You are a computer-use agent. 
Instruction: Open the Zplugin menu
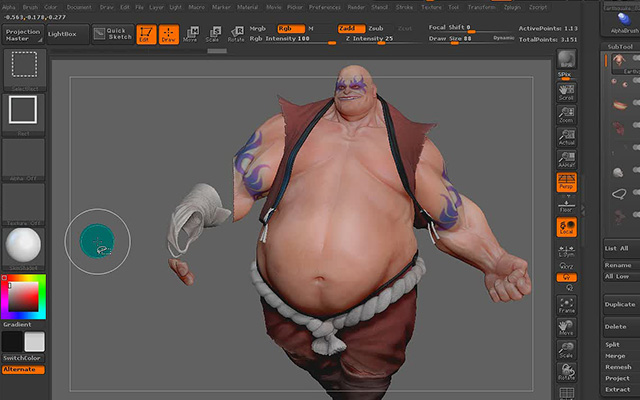512,7
